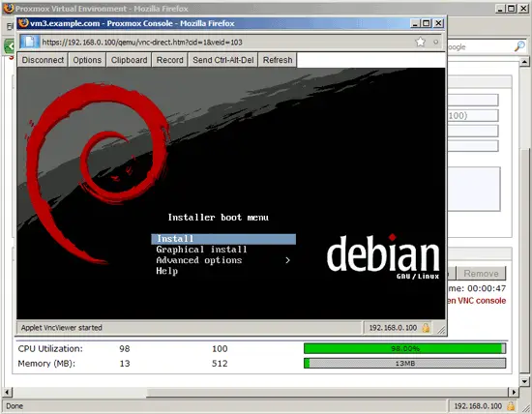Click the vertical scrollbar down arrow
This screenshot has height=414, width=532.
tap(524, 381)
